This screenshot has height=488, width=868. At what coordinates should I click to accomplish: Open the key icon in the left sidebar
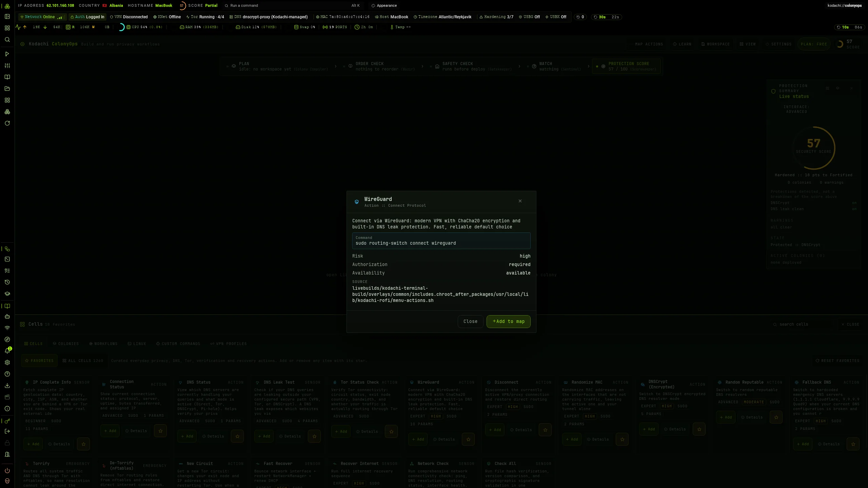(7, 421)
